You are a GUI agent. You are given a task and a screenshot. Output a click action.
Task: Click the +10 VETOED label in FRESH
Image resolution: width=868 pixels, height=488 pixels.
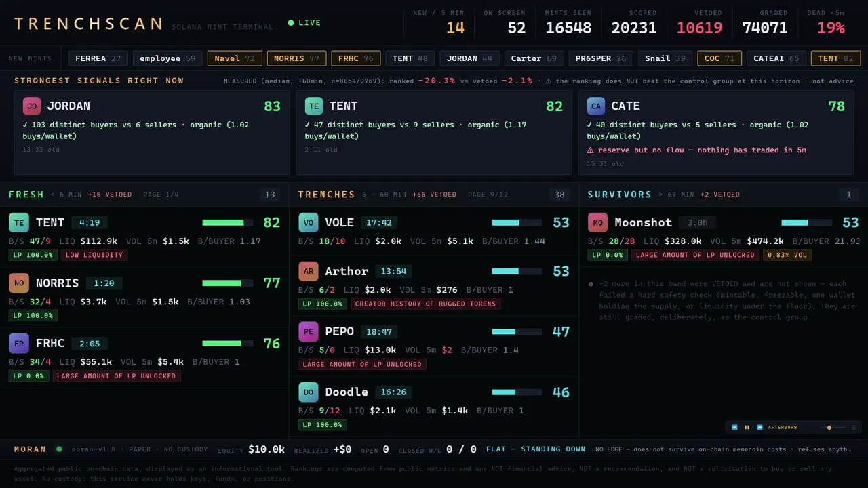click(110, 195)
